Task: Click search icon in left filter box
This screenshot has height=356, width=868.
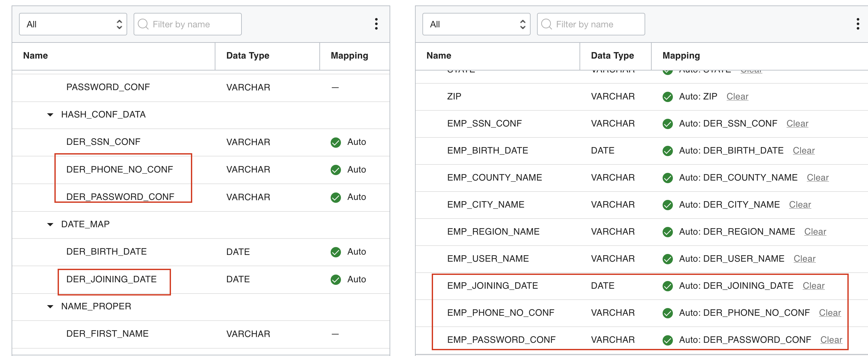Action: [x=143, y=24]
